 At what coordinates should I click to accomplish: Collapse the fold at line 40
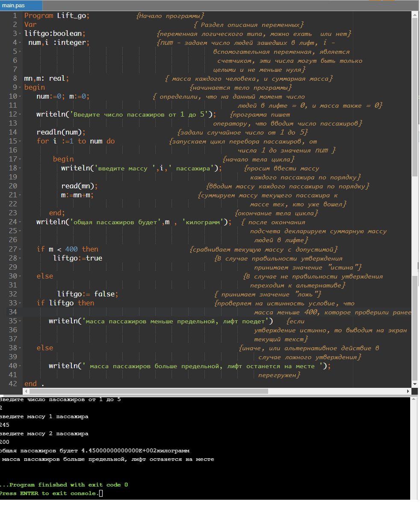click(x=20, y=366)
